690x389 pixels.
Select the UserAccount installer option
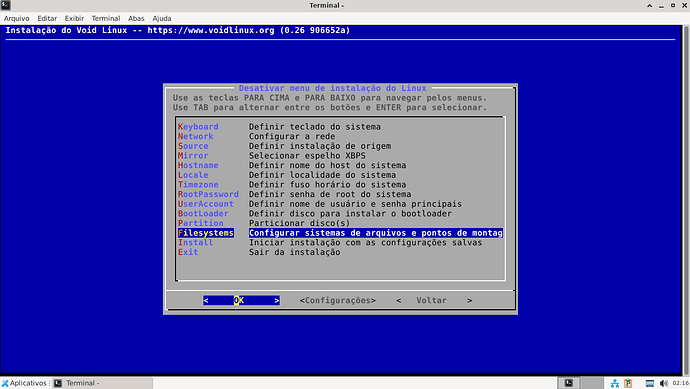point(206,204)
